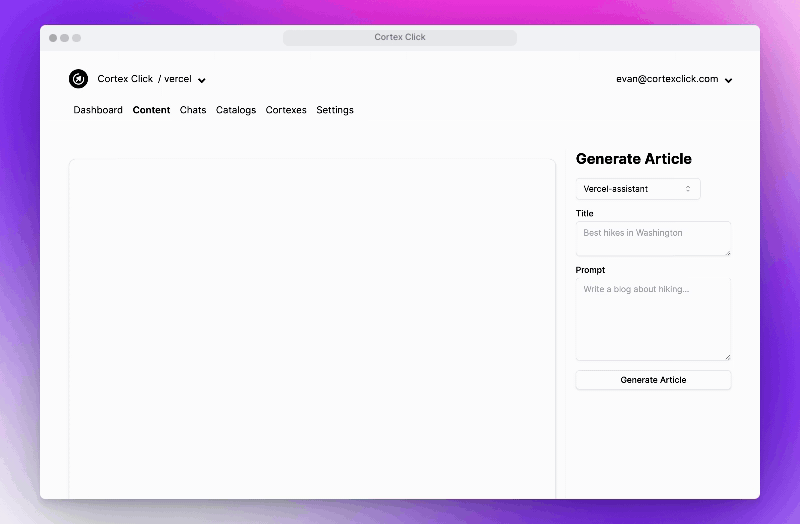Viewport: 800px width, 524px height.
Task: Open the evan@cortexclick.com account menu
Action: (x=728, y=80)
